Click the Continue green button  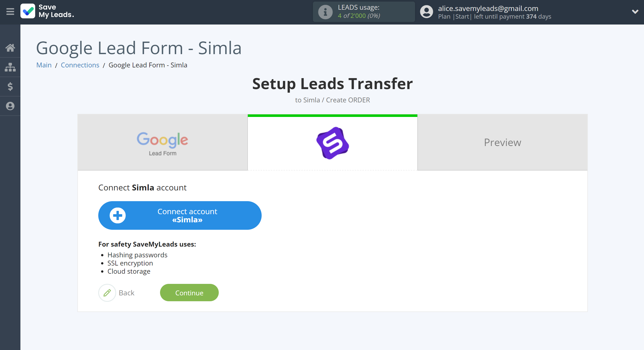(x=190, y=293)
